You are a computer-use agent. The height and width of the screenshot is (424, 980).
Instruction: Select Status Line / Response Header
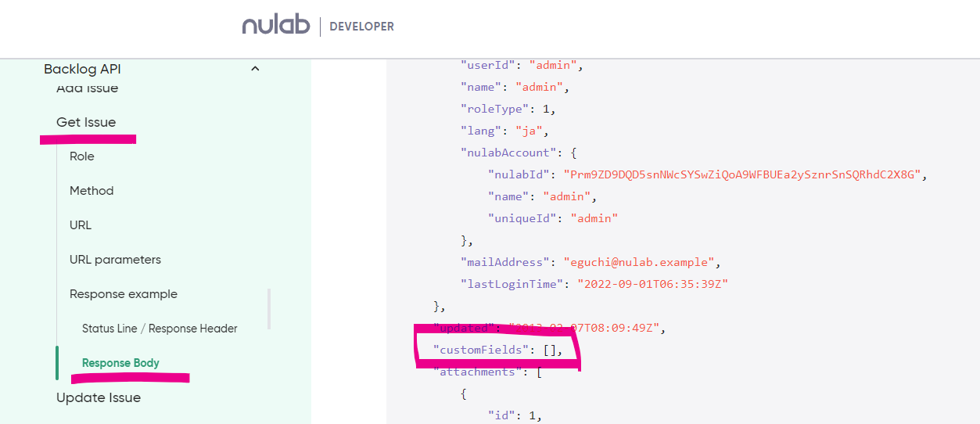pyautogui.click(x=160, y=329)
